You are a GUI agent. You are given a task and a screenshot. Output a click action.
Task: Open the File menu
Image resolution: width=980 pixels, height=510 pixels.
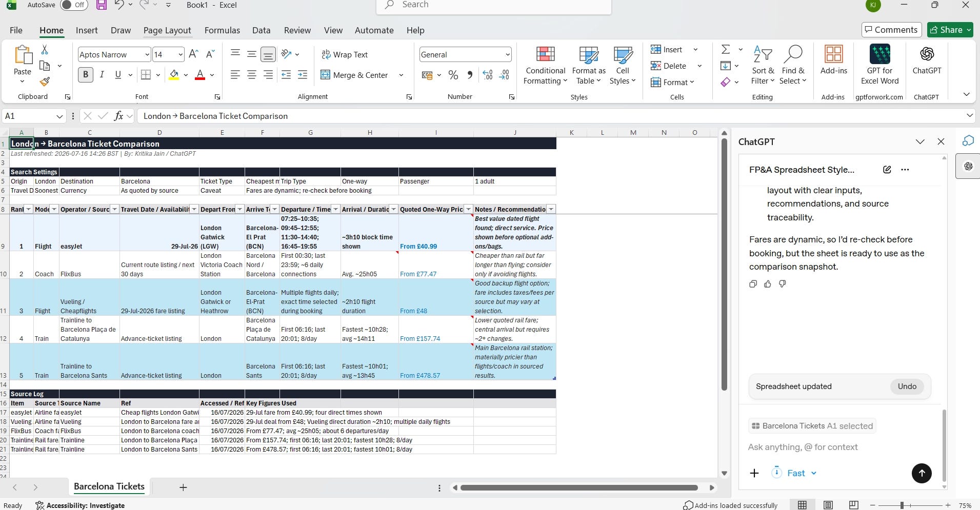(16, 30)
